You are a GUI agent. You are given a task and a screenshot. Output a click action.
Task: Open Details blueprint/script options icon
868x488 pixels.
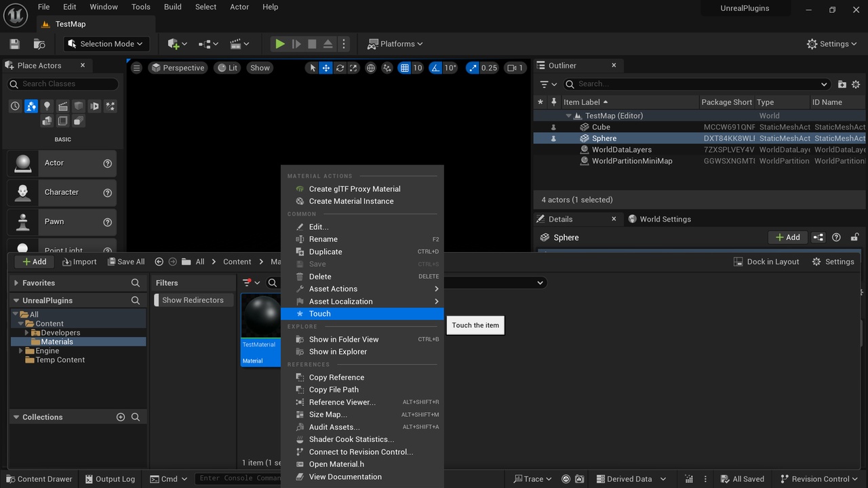818,237
